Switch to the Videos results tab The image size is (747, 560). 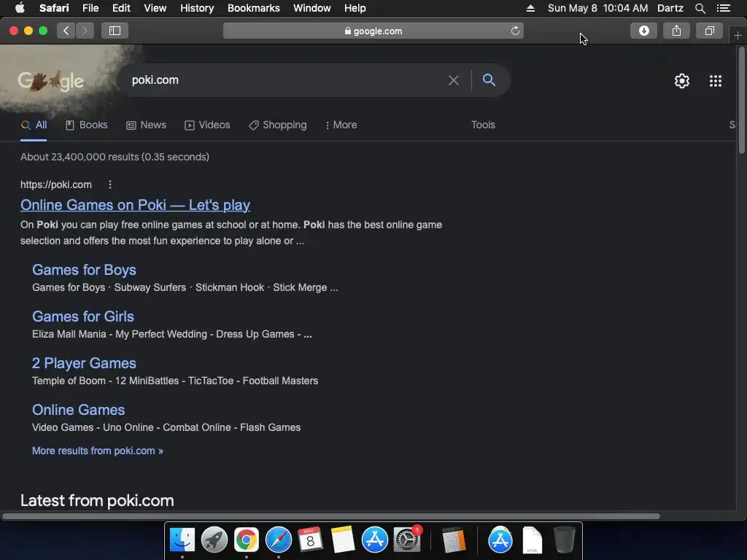click(x=207, y=125)
